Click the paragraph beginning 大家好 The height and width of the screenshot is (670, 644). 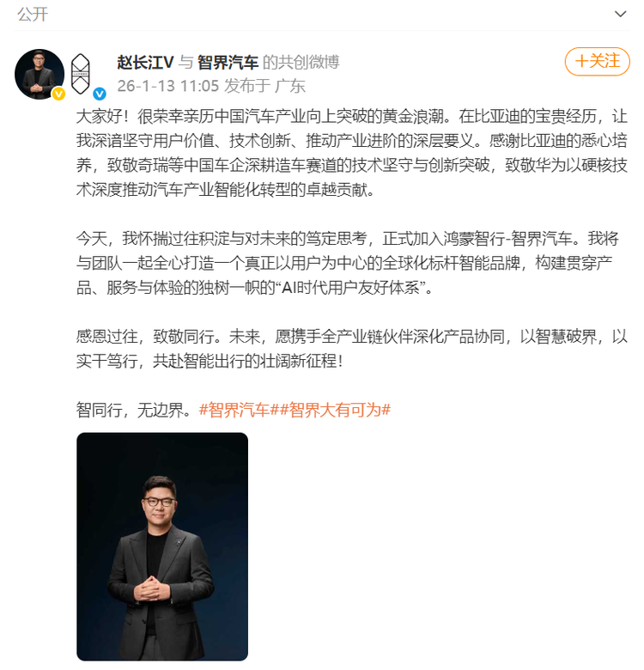[x=351, y=153]
